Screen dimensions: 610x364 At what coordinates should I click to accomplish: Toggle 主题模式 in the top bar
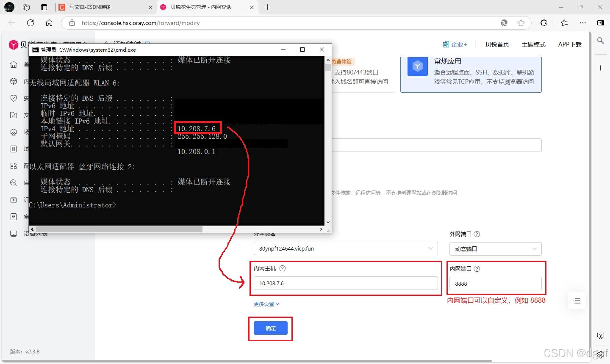(533, 44)
